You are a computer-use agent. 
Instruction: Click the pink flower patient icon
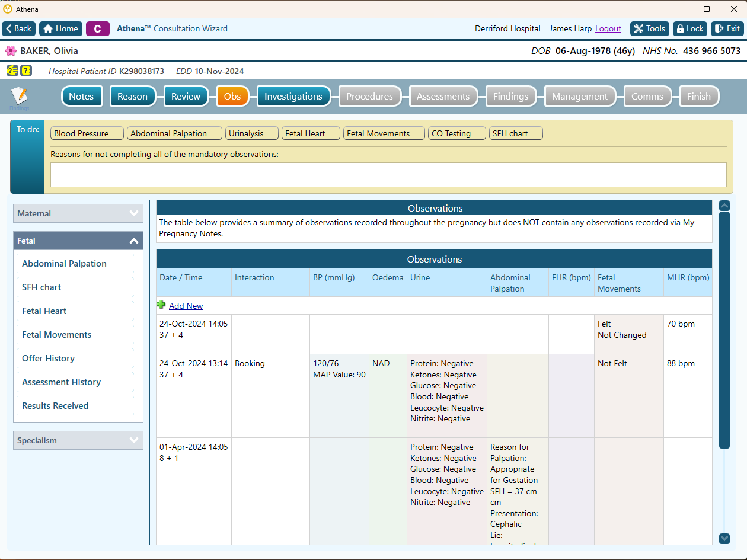click(x=11, y=51)
